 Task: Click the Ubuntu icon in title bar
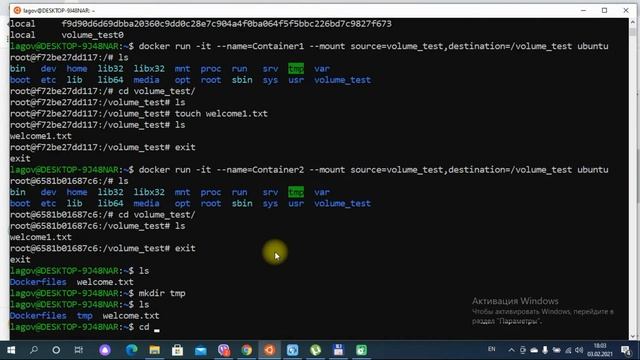17,10
